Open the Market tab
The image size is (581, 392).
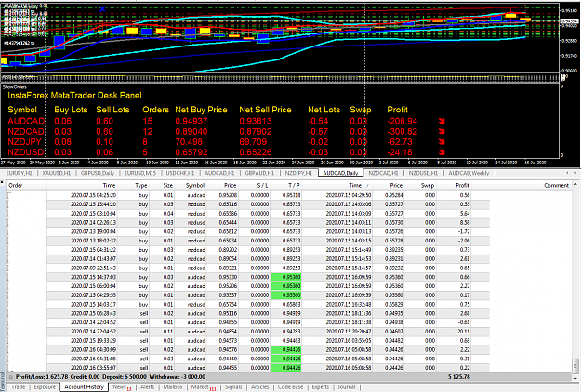point(203,387)
